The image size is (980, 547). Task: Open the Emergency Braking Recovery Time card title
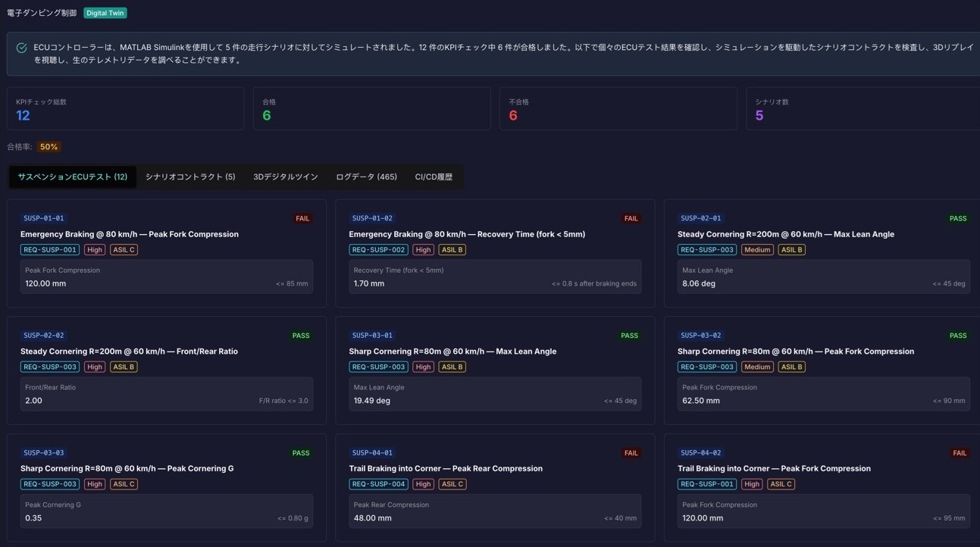467,234
